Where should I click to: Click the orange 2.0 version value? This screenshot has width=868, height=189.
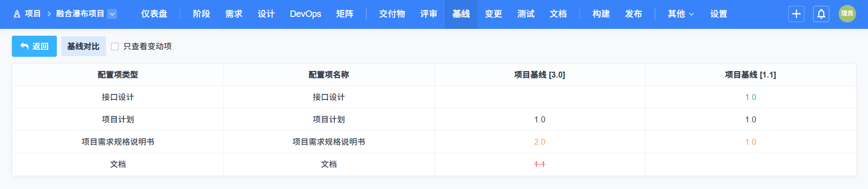click(x=540, y=142)
